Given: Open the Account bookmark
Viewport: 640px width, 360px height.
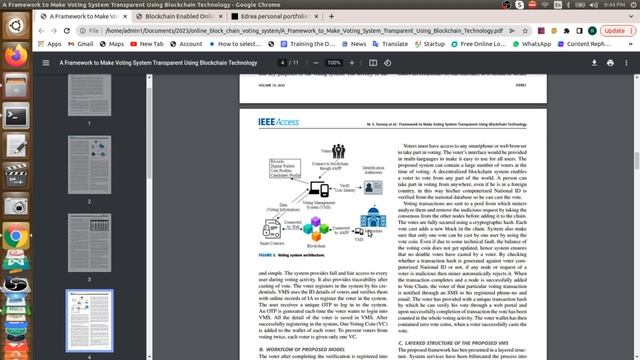Looking at the screenshot, I should [186, 44].
